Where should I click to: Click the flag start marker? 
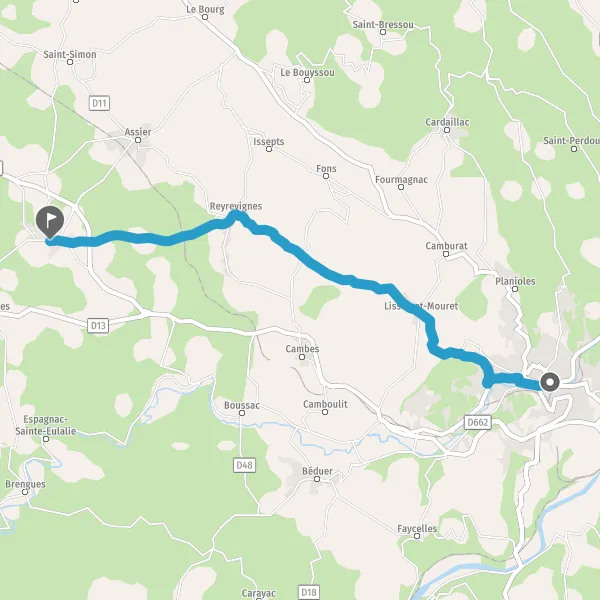coord(50,222)
